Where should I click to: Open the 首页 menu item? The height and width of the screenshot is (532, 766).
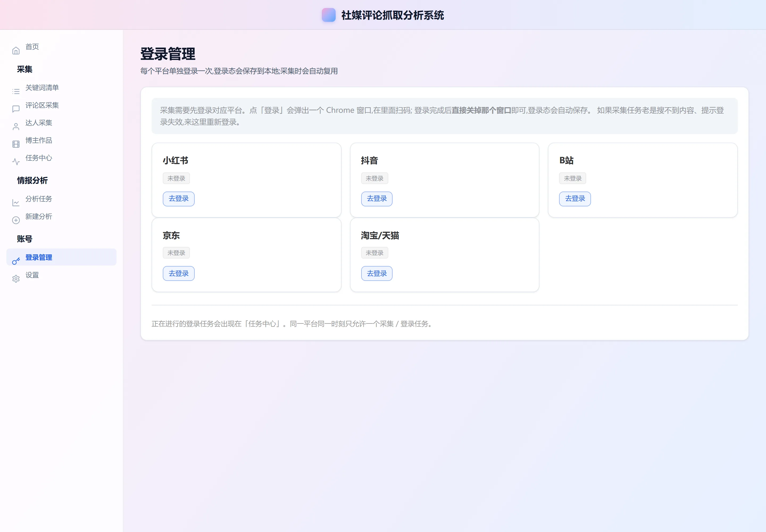[x=61, y=47]
